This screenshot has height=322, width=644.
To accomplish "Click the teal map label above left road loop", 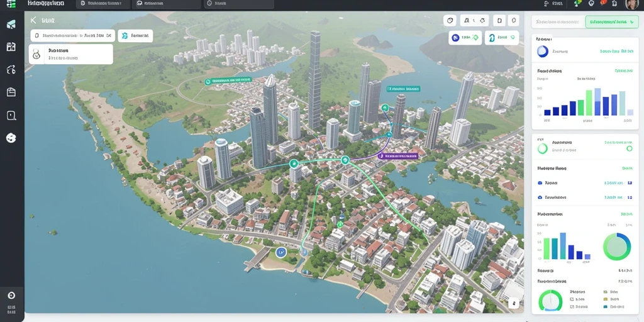I will coord(228,80).
